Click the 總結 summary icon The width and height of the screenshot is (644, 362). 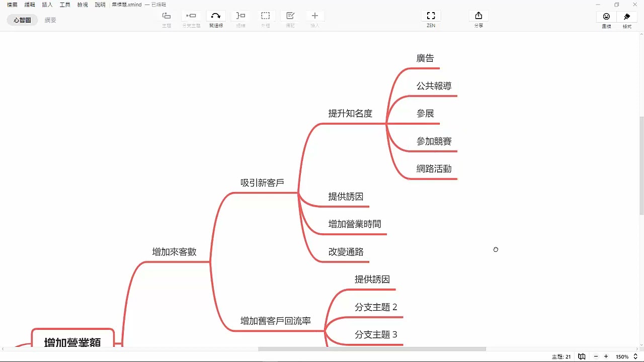pyautogui.click(x=240, y=16)
